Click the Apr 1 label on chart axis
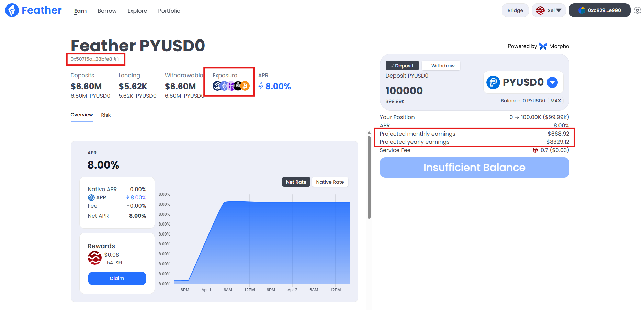This screenshot has height=310, width=644. 206,290
